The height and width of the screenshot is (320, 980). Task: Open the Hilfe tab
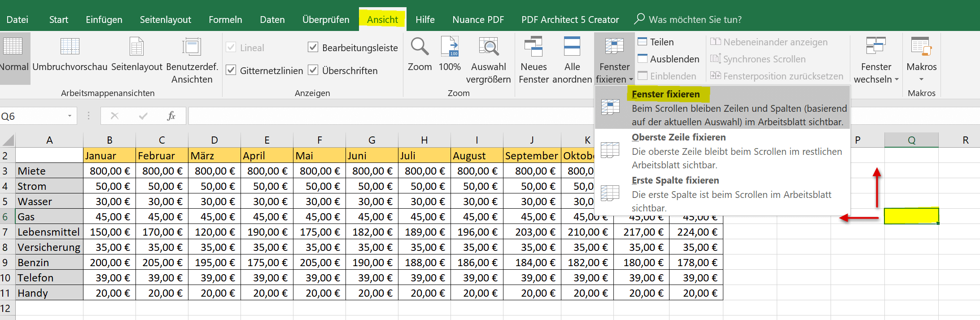point(425,20)
